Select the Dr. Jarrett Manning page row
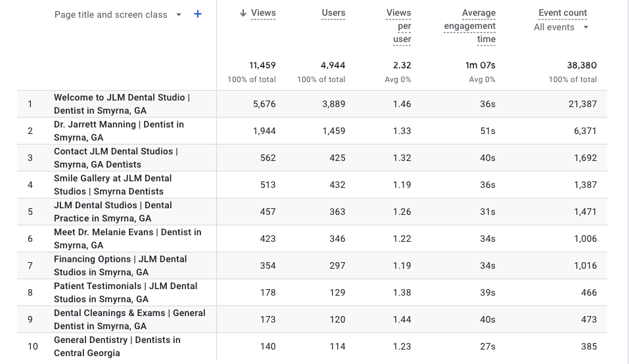 click(x=312, y=131)
